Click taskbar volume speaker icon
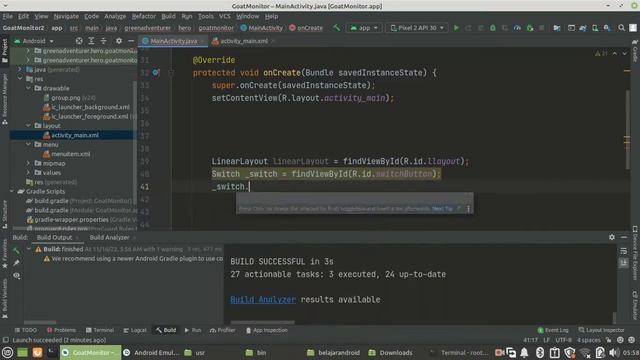Image resolution: width=640 pixels, height=360 pixels. [613, 353]
